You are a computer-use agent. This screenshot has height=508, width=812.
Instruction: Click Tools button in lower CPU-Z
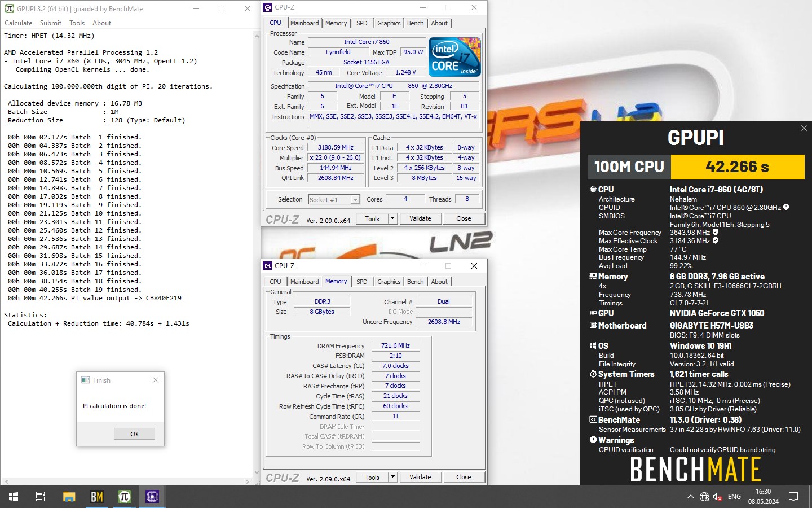point(372,477)
